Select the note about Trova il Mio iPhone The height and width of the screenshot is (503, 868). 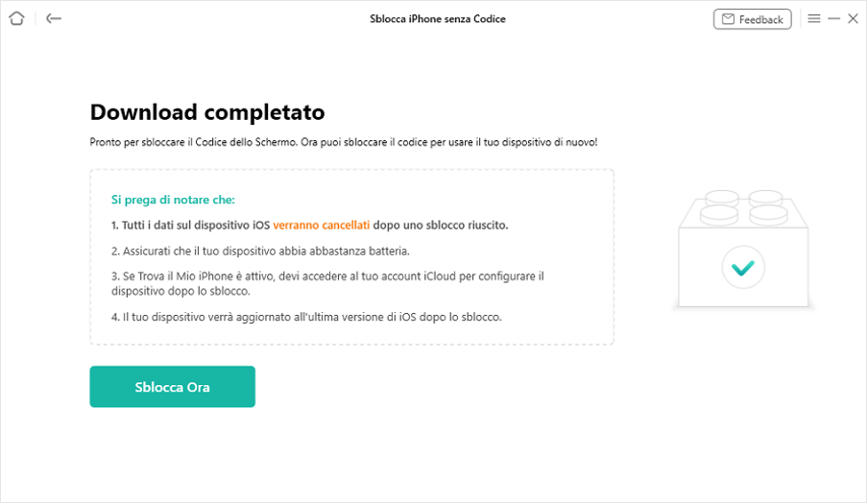pos(326,283)
